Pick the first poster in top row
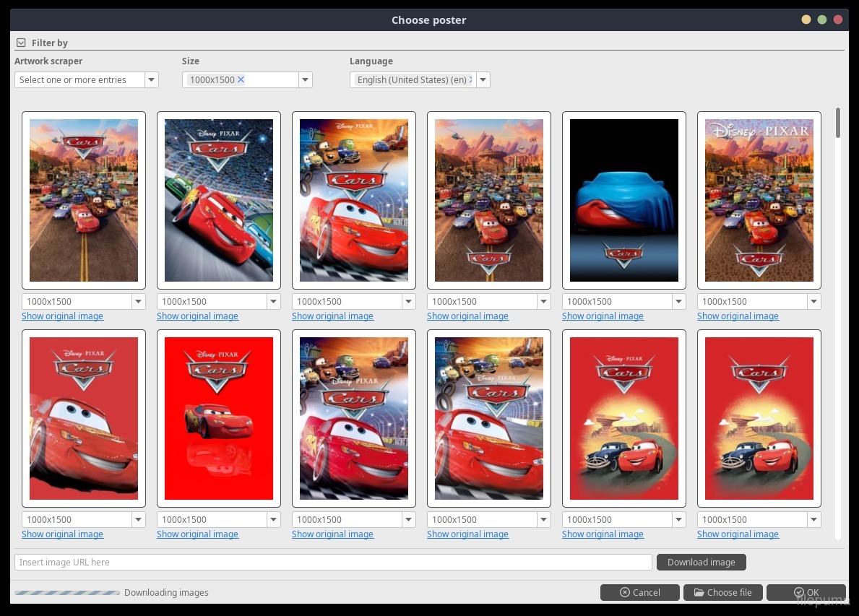 tap(84, 200)
